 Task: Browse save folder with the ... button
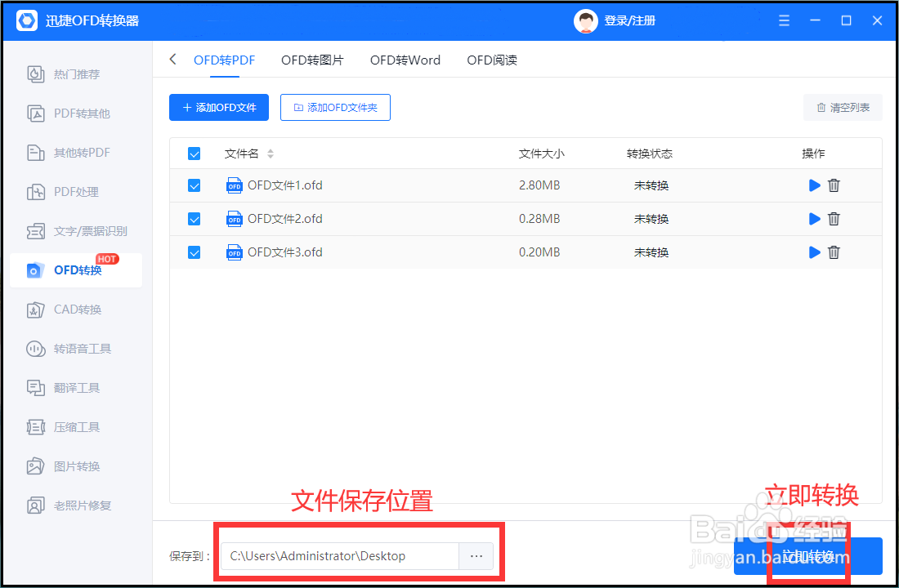tap(476, 556)
